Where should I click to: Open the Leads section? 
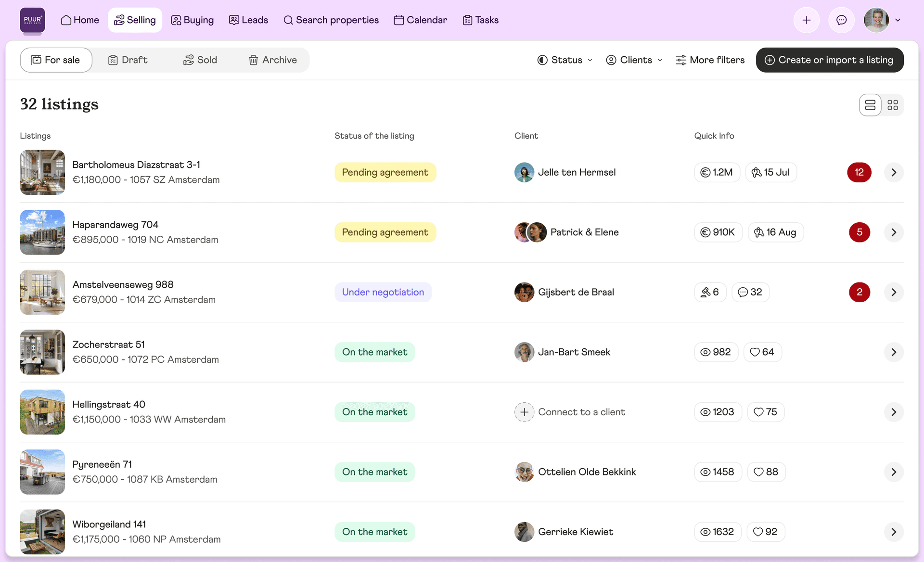click(x=248, y=20)
